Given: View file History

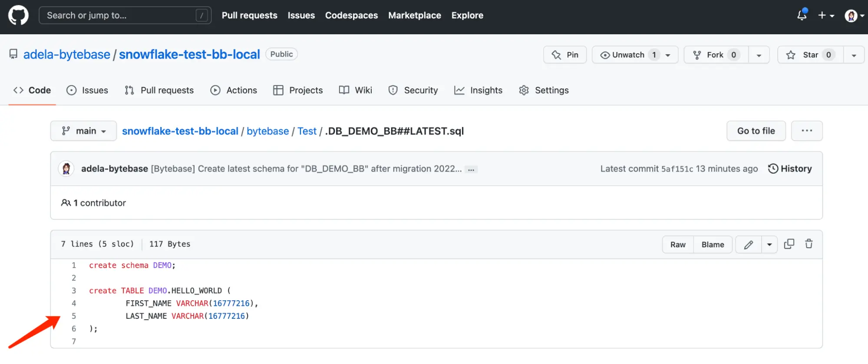Looking at the screenshot, I should pyautogui.click(x=790, y=168).
